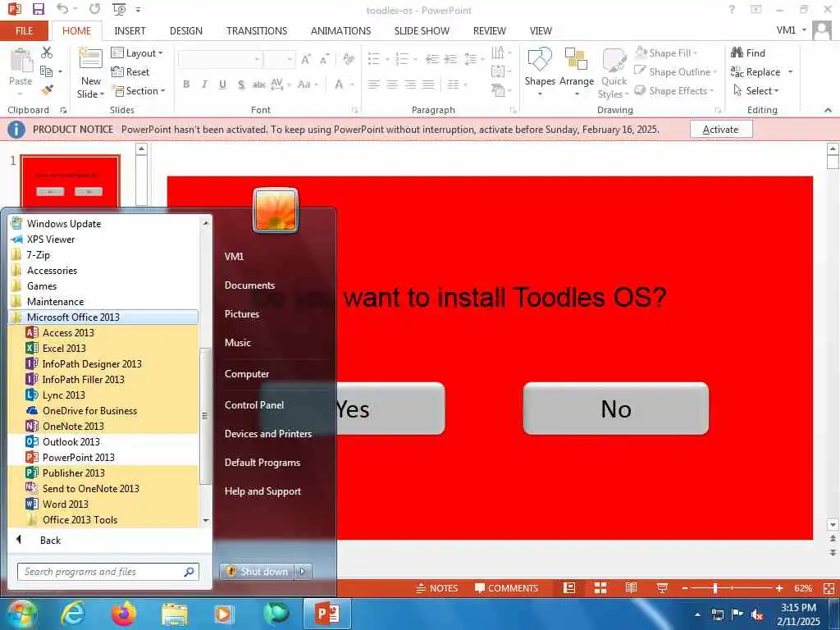Image resolution: width=840 pixels, height=630 pixels.
Task: Click the Format Painter brush icon
Action: point(47,90)
